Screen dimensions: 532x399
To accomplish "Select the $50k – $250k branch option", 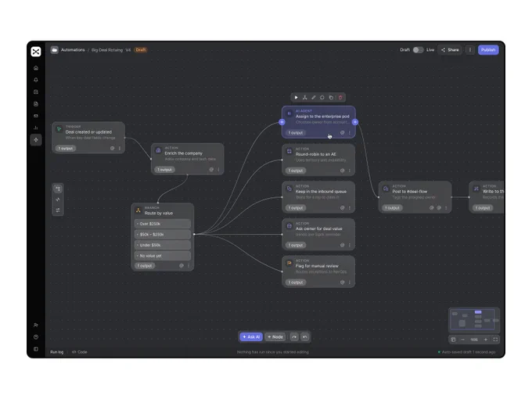I will pyautogui.click(x=163, y=235).
